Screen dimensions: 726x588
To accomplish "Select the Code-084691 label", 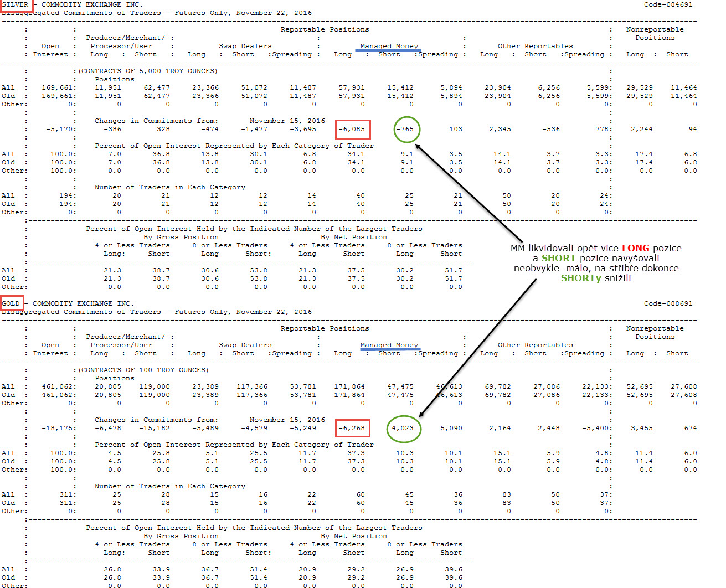I will point(668,4).
